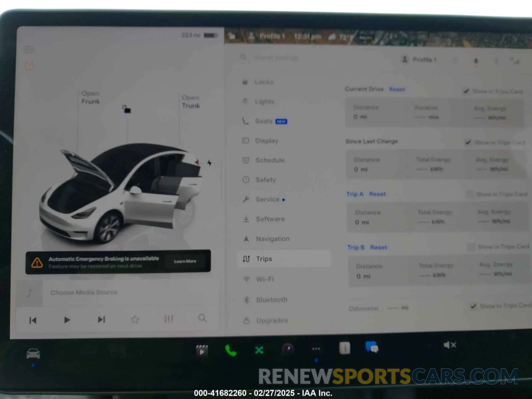532x399 pixels.
Task: Tap Open Trunk on car view
Action: pyautogui.click(x=191, y=101)
